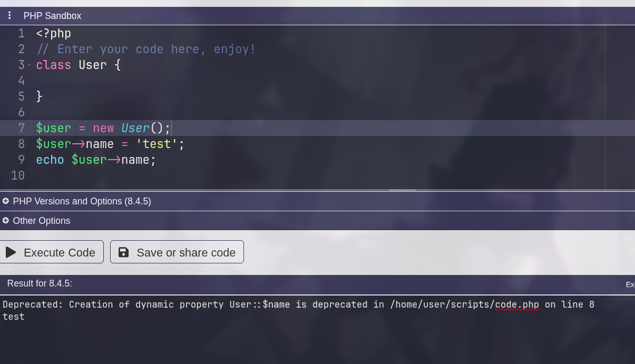
Task: Expand the Other Options section label
Action: tap(42, 221)
